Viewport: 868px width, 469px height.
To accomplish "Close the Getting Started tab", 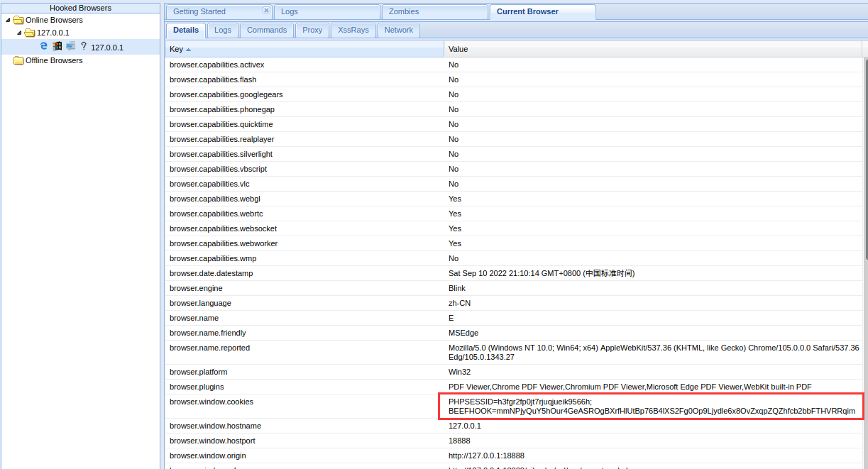I will pyautogui.click(x=266, y=11).
